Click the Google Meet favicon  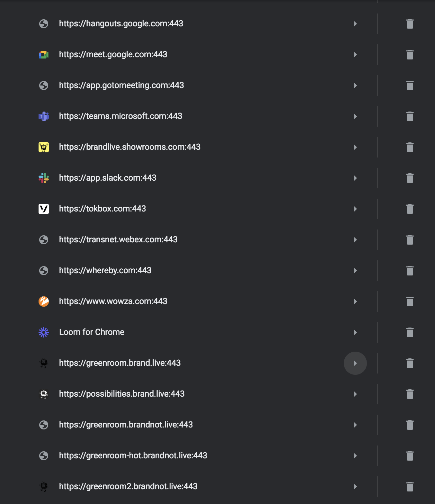coord(44,55)
